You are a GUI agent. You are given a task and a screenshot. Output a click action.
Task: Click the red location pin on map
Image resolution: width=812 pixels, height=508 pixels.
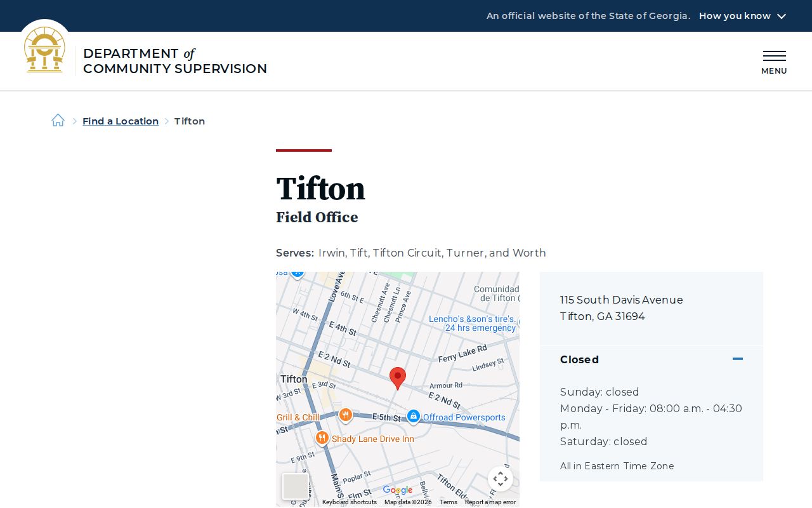click(398, 378)
